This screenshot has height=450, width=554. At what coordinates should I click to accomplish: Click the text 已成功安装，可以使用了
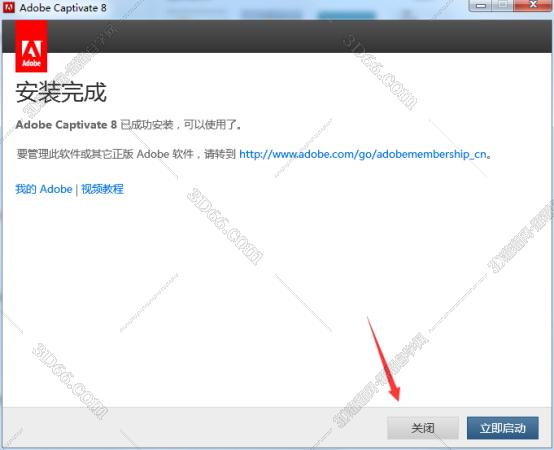[x=181, y=125]
